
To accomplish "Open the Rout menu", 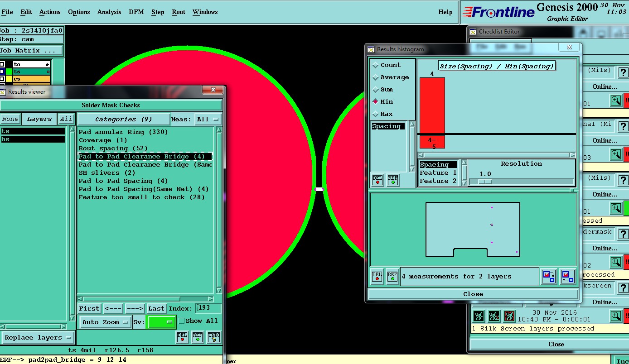I will point(179,12).
